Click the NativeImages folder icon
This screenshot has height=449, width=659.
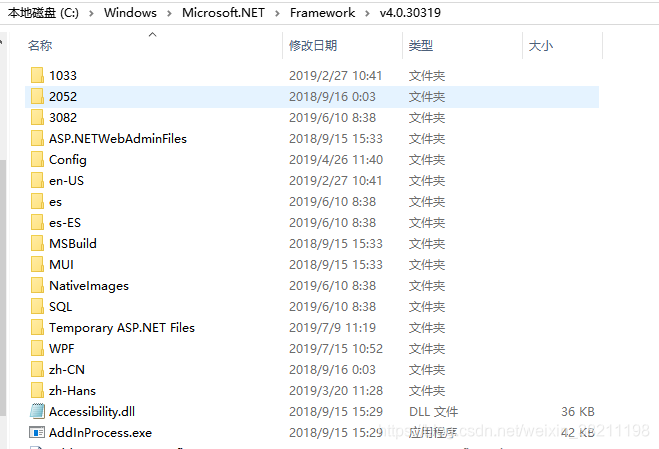tap(37, 286)
